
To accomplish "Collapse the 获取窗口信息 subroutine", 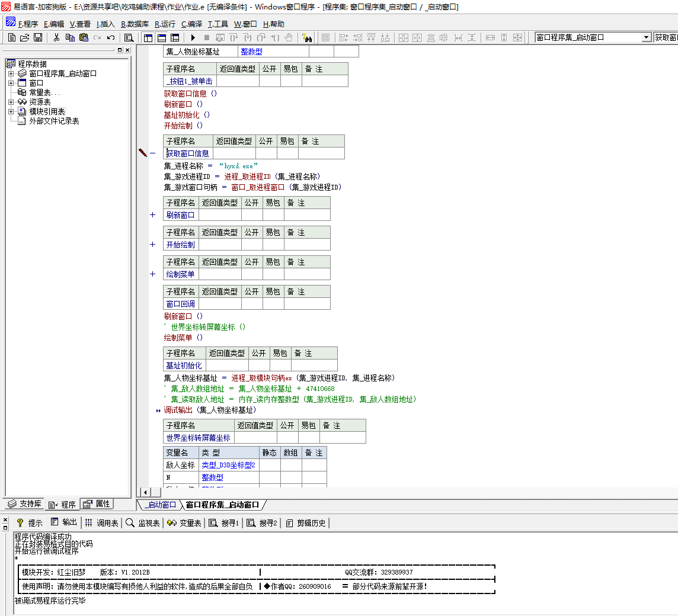I will tap(153, 153).
